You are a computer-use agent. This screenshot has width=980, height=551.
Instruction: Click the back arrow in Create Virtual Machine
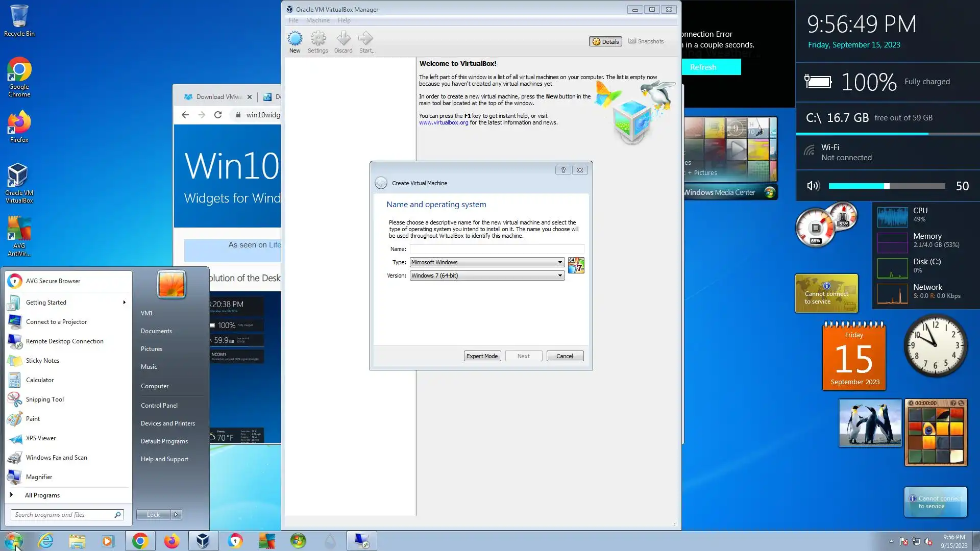pyautogui.click(x=381, y=183)
